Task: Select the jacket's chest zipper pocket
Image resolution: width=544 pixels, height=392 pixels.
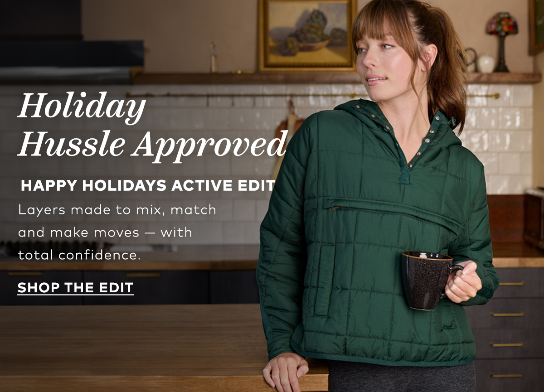Action: [x=390, y=213]
